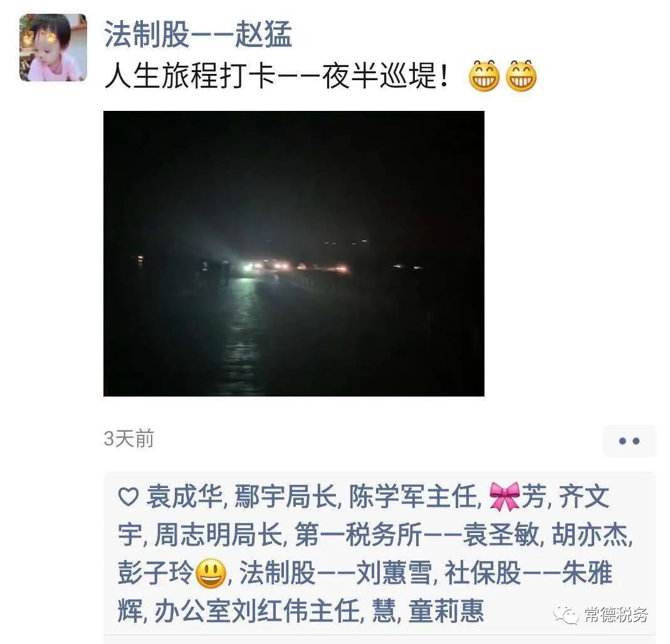Open liker 办公室刘红伟主任's profile
The image size is (670, 644).
pos(257,611)
